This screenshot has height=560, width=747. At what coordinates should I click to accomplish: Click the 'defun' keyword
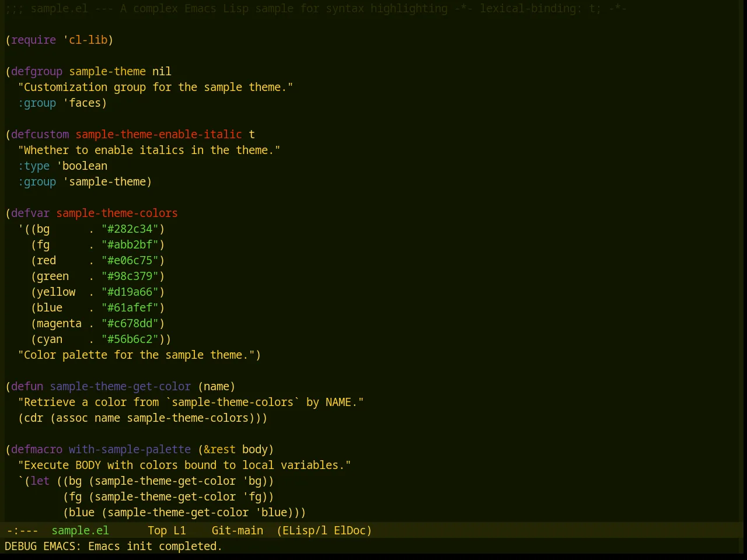[x=27, y=386]
